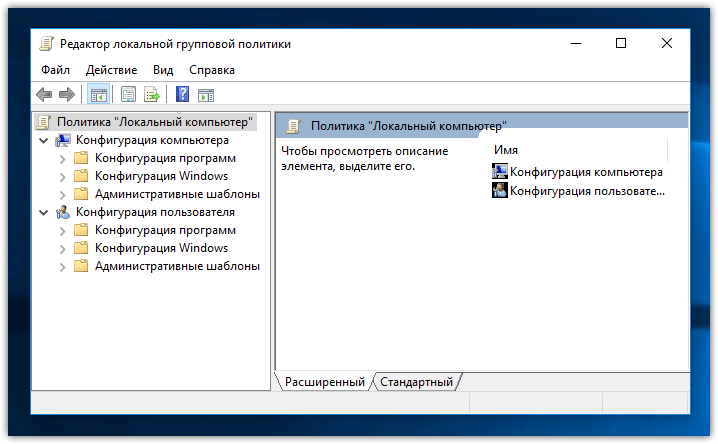Open the Файл menu
Screen dimensions: 718x444
click(55, 70)
